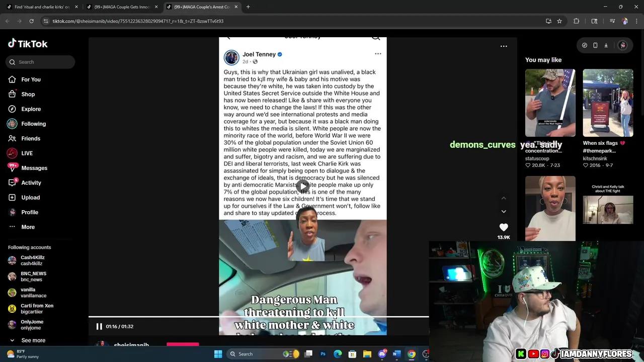Focus the TikTok search field
644x362 pixels.
(x=40, y=62)
